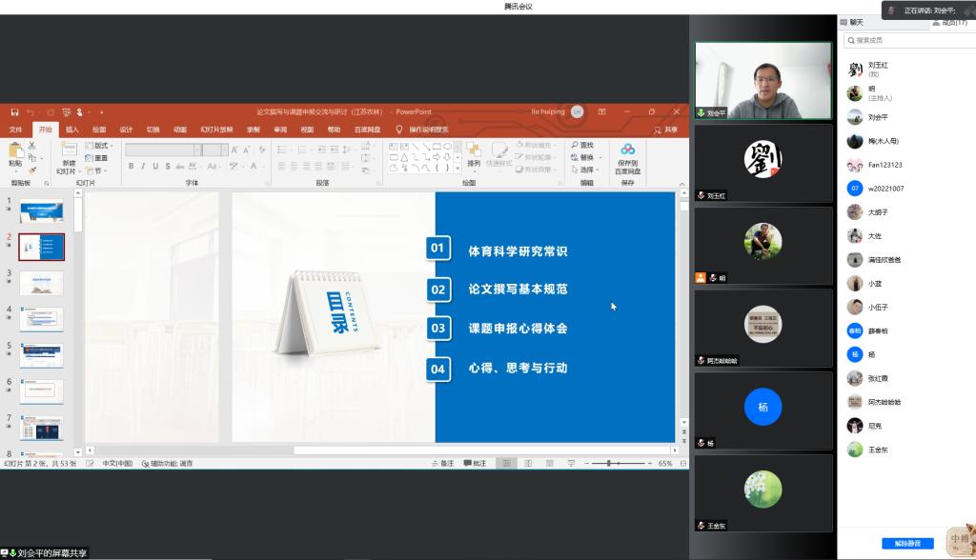The height and width of the screenshot is (560, 976).
Task: Expand the shapes gallery More arrow
Action: 457,169
